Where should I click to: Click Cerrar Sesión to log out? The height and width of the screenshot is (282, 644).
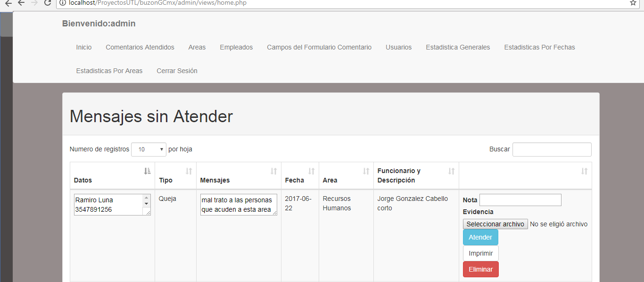click(x=177, y=71)
